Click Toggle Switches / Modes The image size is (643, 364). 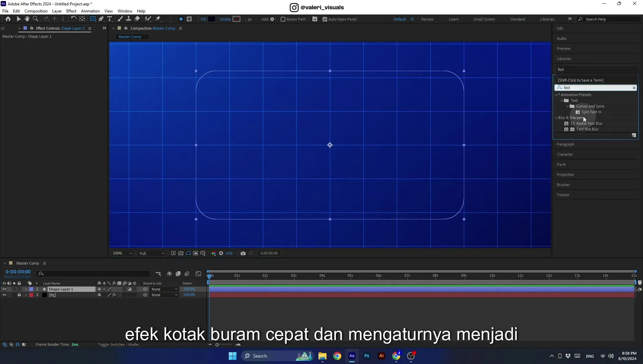pyautogui.click(x=119, y=345)
